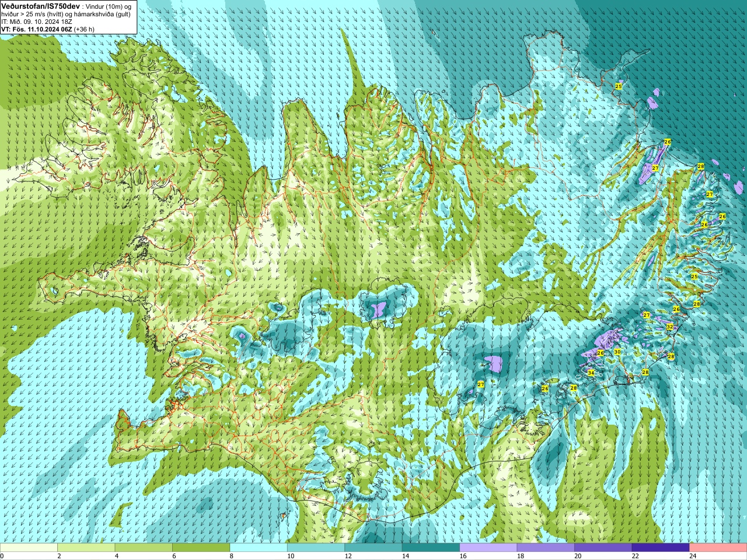Image resolution: width=747 pixels, height=560 pixels.
Task: Click the 10–12 m/s turquoise legend swatch
Action: [x=316, y=548]
